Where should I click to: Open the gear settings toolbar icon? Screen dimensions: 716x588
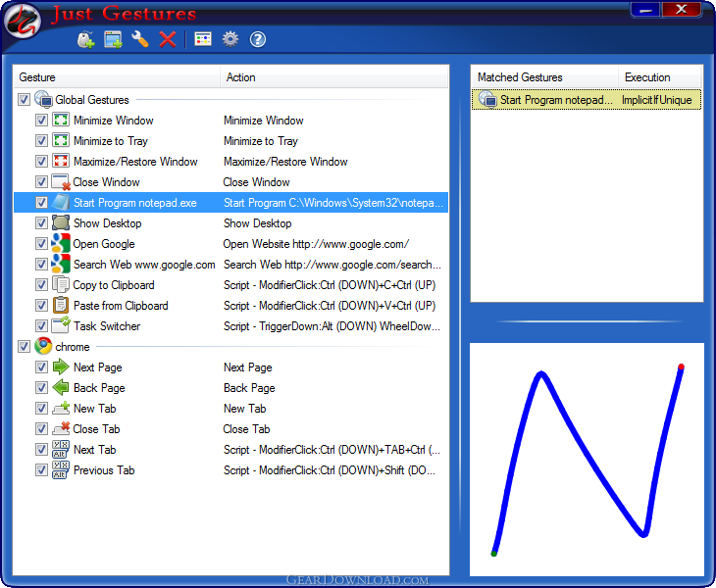pyautogui.click(x=230, y=39)
